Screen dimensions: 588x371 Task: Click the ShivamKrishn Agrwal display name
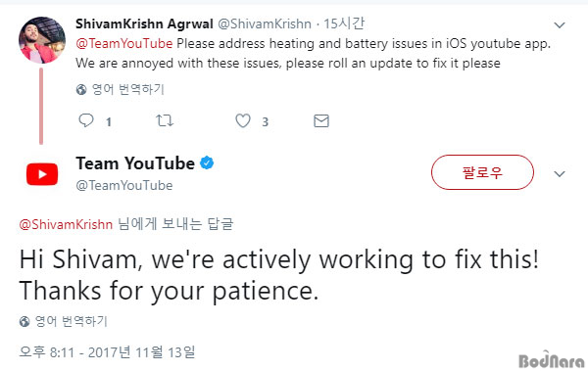click(144, 23)
